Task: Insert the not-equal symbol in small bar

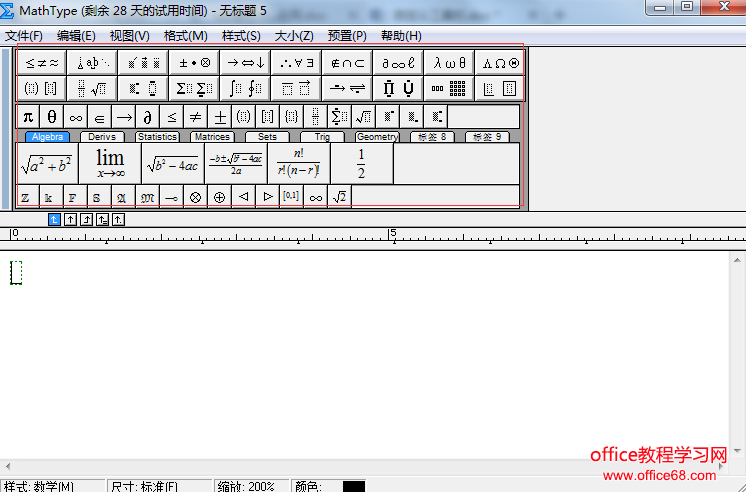Action: [196, 117]
